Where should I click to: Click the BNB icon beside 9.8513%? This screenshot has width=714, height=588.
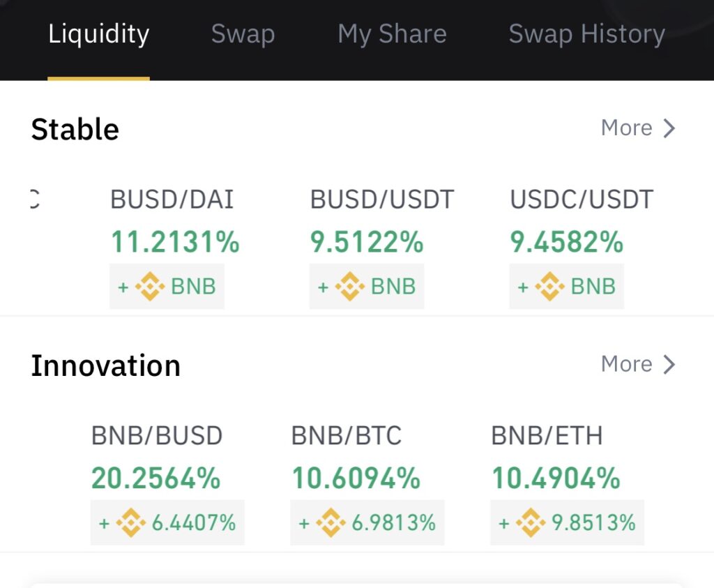(531, 522)
